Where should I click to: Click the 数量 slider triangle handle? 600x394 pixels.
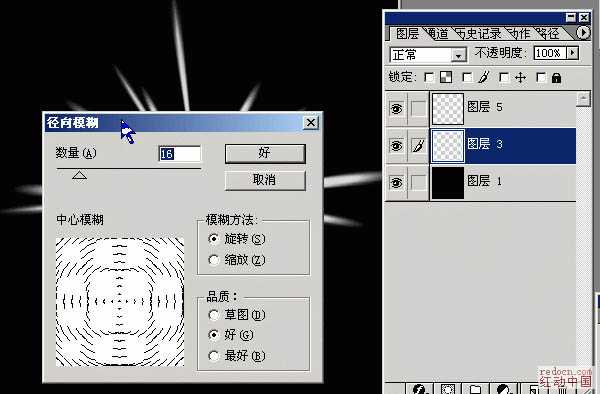(x=80, y=175)
